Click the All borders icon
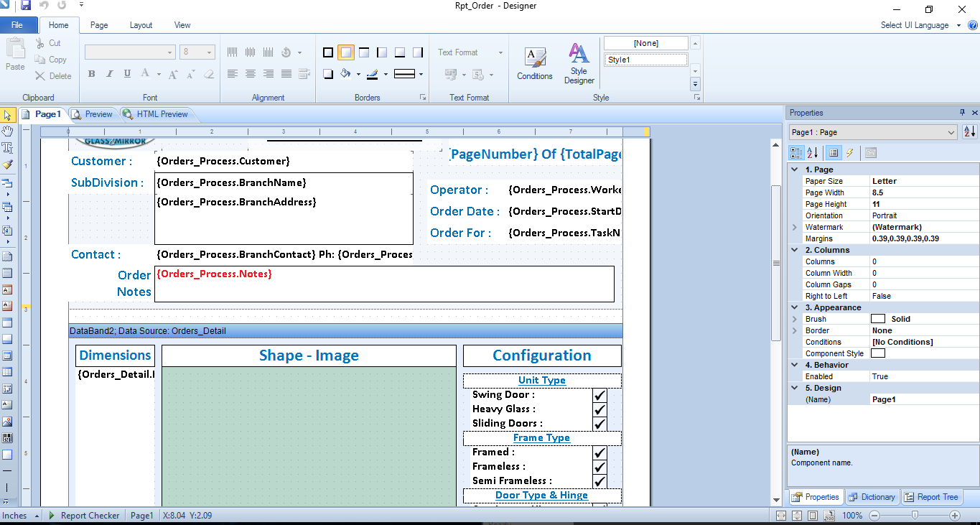 [328, 52]
